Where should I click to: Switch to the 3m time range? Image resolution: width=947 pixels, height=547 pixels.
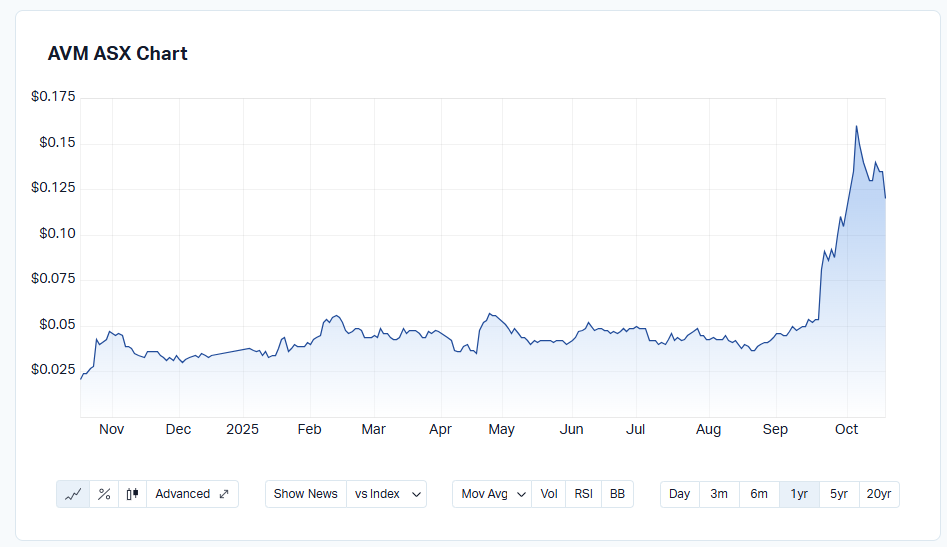click(x=719, y=494)
